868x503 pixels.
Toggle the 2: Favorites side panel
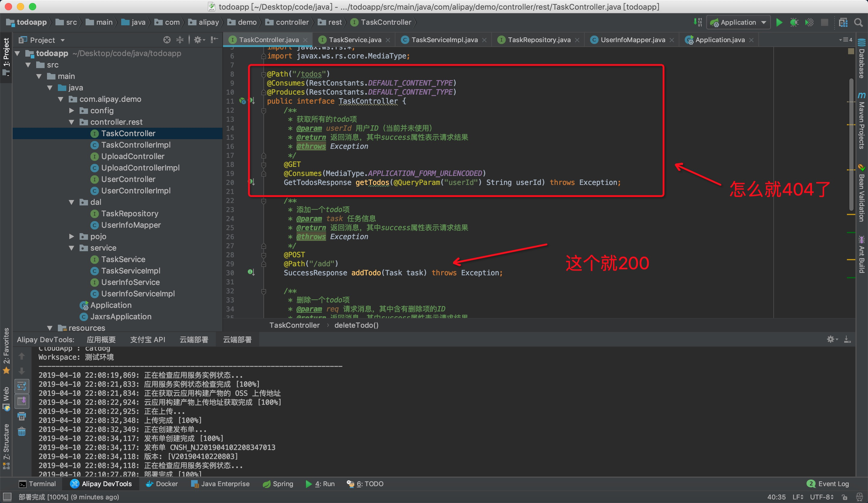[x=6, y=351]
